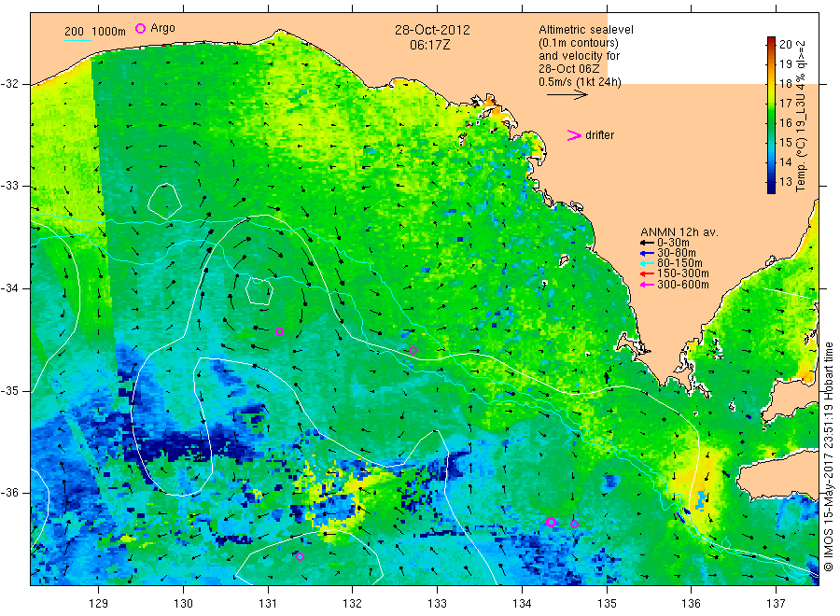Click the "137" longitude axis label

pyautogui.click(x=776, y=604)
